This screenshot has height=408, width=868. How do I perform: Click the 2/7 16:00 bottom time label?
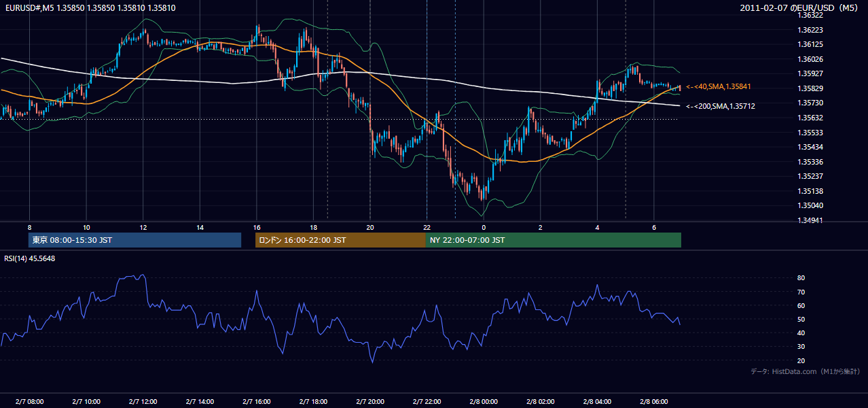257,402
